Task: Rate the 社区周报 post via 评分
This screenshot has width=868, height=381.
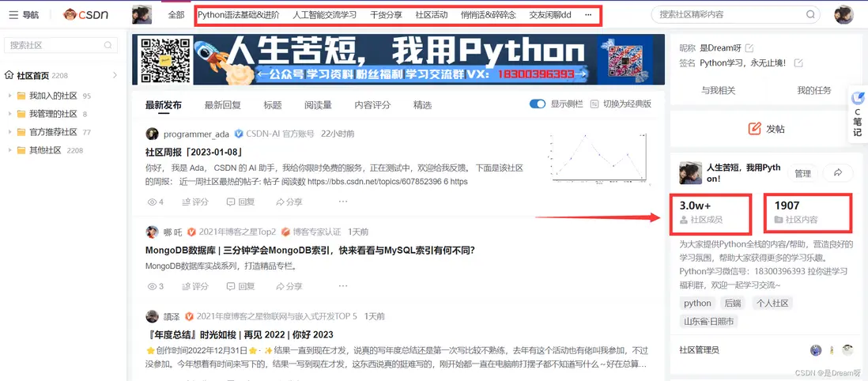Action: tap(195, 202)
